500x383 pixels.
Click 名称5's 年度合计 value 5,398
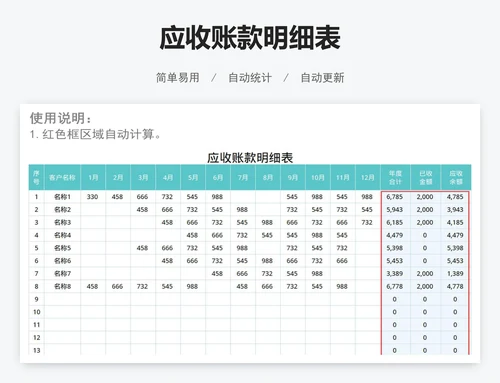coord(395,248)
